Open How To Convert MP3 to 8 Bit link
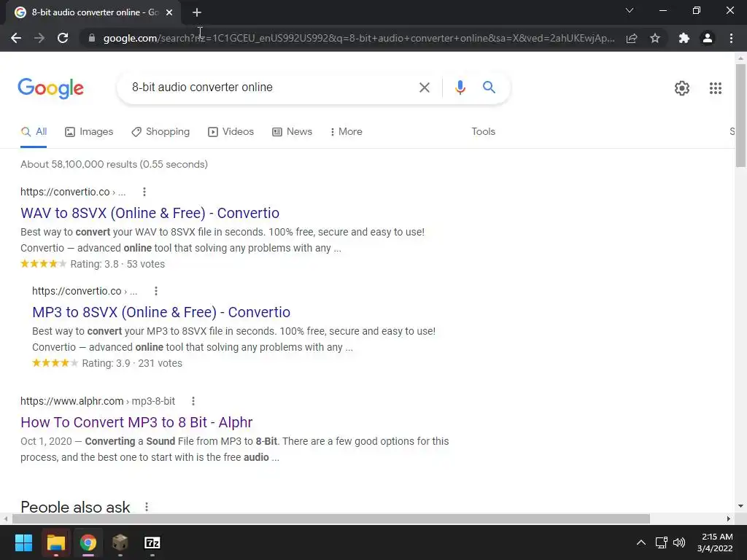This screenshot has width=747, height=560. tap(136, 422)
